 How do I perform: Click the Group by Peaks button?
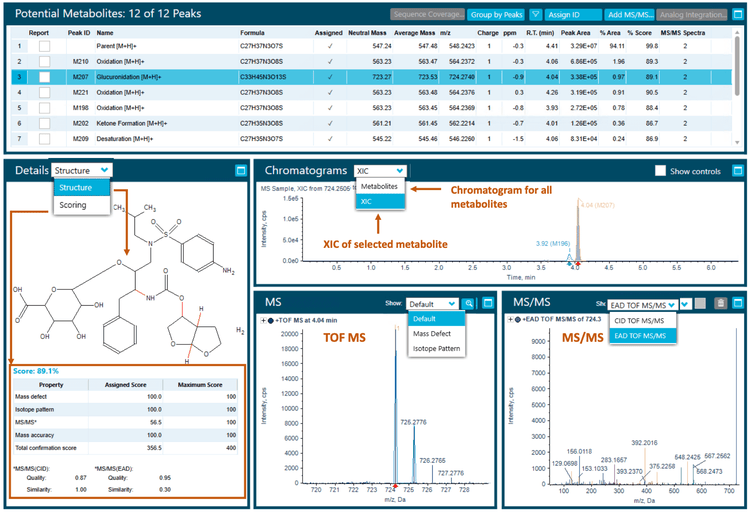[x=497, y=15]
